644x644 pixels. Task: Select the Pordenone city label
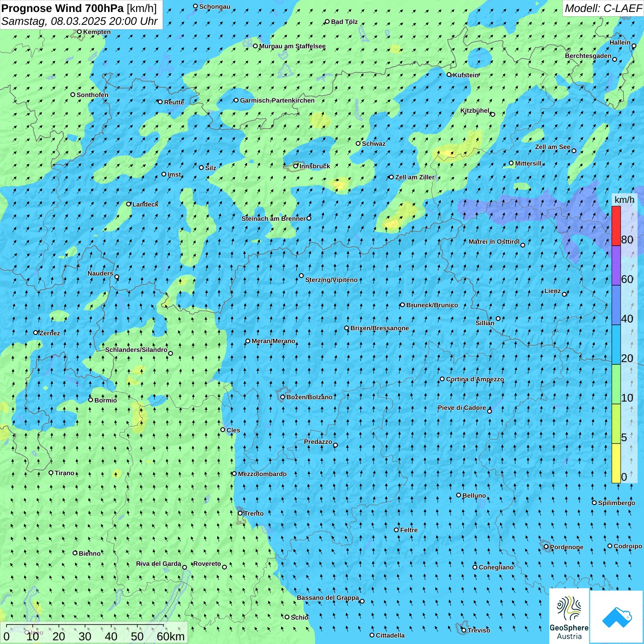coord(567,547)
